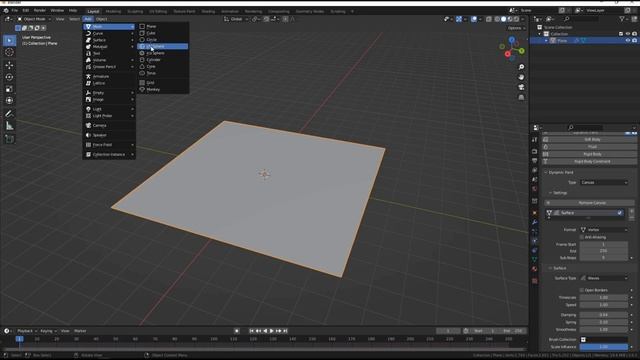Play the timeline animation

(x=272, y=331)
